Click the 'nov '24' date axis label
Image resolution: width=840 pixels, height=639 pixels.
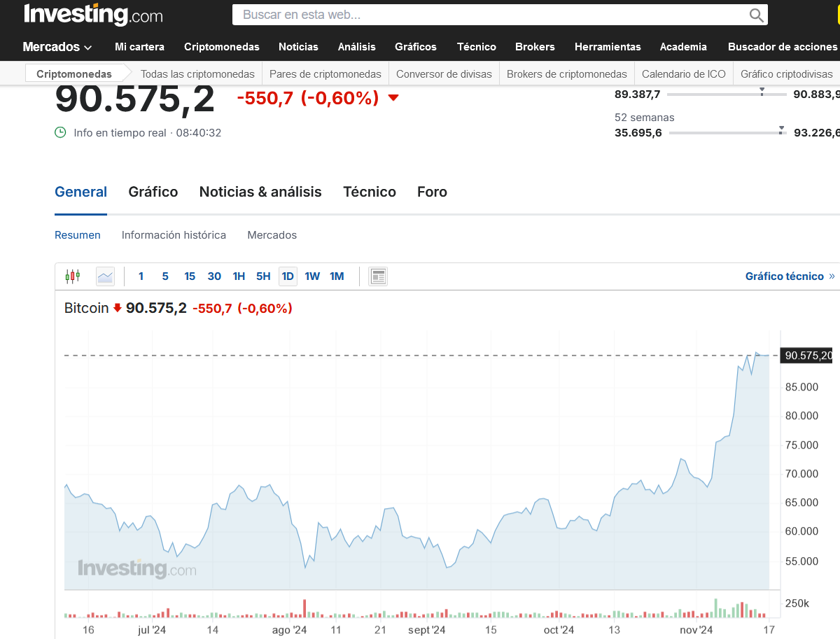point(698,630)
